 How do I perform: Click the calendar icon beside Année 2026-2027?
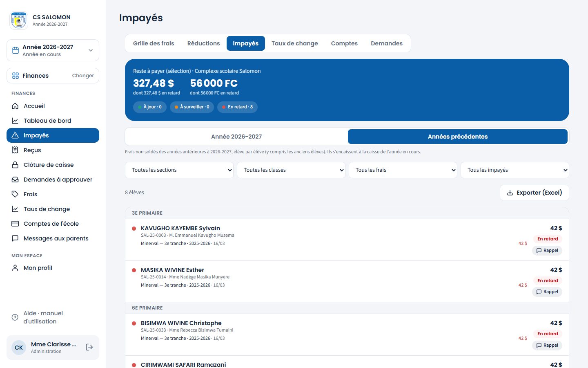coord(16,50)
